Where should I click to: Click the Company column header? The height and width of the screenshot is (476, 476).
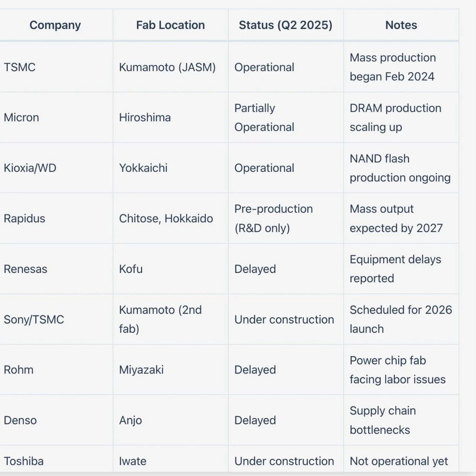[x=55, y=25]
